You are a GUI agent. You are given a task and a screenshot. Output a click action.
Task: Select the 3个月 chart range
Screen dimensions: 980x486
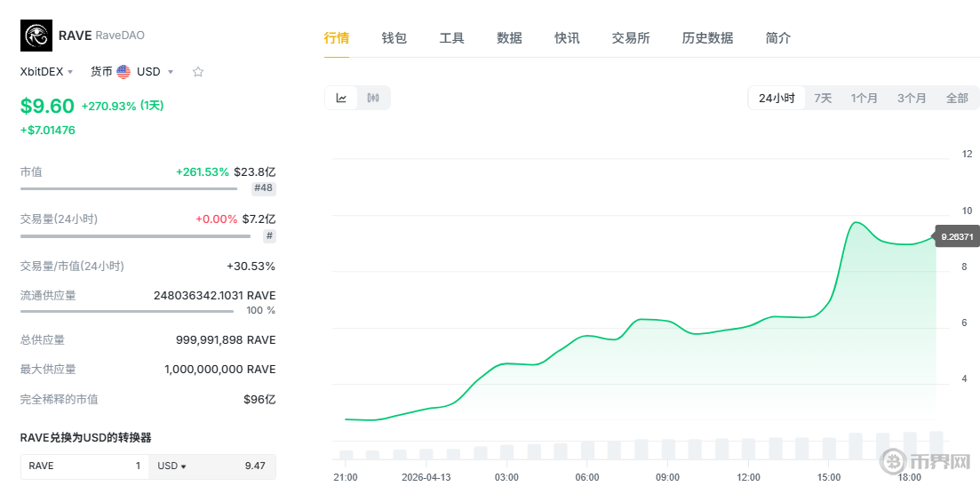point(912,98)
